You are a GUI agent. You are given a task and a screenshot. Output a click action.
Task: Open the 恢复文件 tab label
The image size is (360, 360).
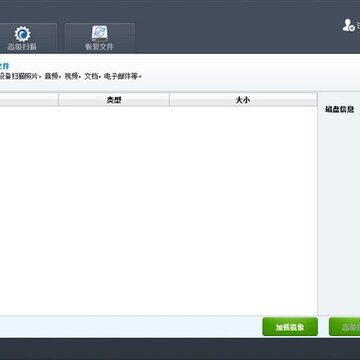[99, 47]
